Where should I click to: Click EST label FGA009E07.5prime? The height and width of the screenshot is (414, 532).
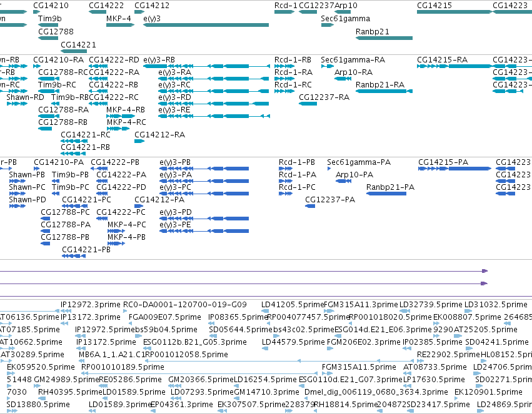coord(165,317)
